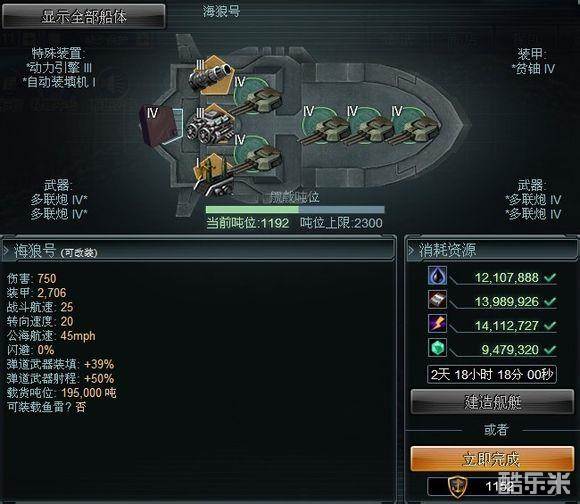This screenshot has width=580, height=504.
Task: Click the metal requirement green checkmark
Action: pyautogui.click(x=550, y=301)
